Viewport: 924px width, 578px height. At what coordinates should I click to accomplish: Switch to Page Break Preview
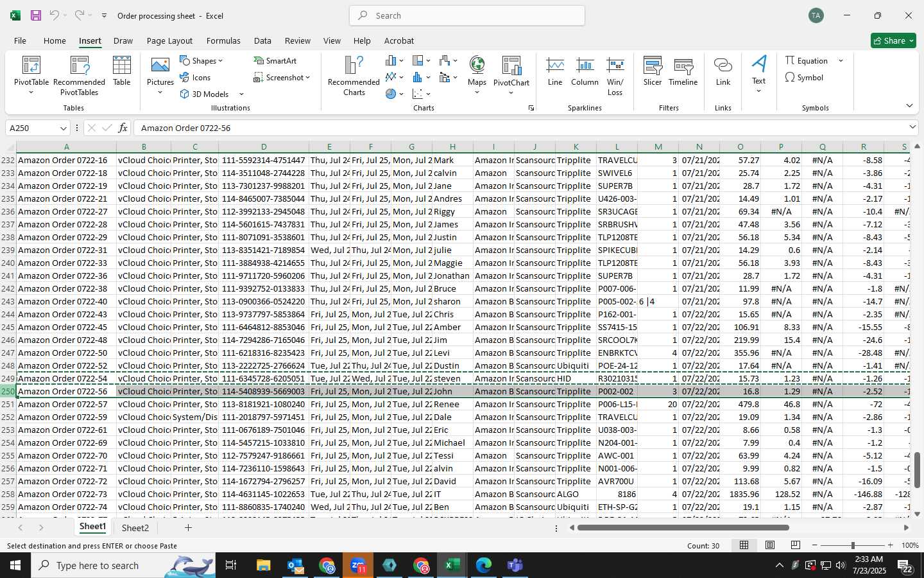[x=795, y=545]
